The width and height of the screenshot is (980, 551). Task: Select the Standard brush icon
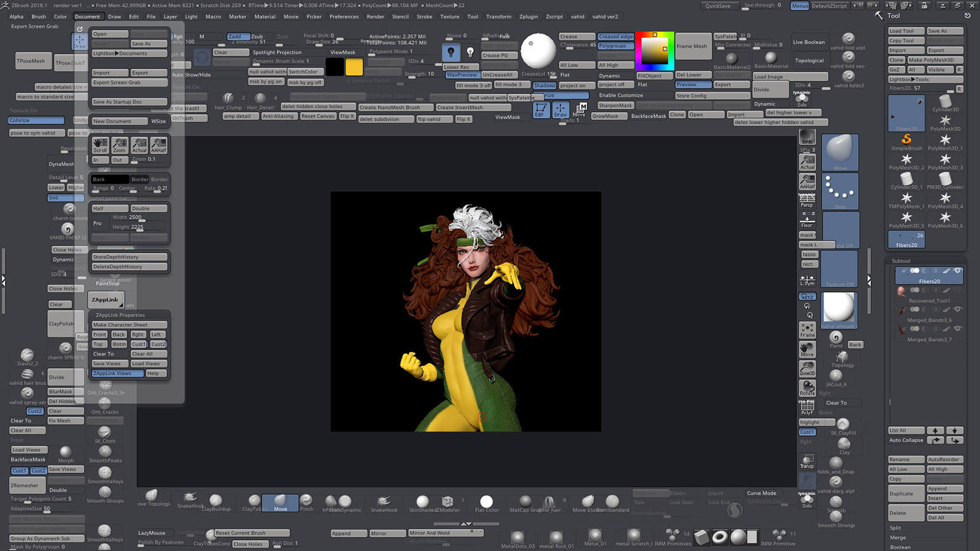point(612,503)
